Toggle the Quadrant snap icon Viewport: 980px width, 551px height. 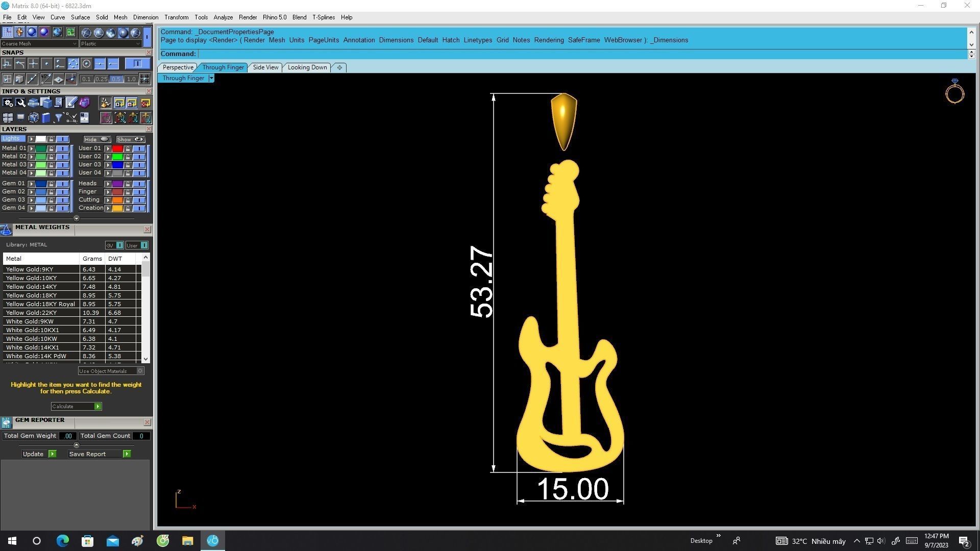pos(73,63)
